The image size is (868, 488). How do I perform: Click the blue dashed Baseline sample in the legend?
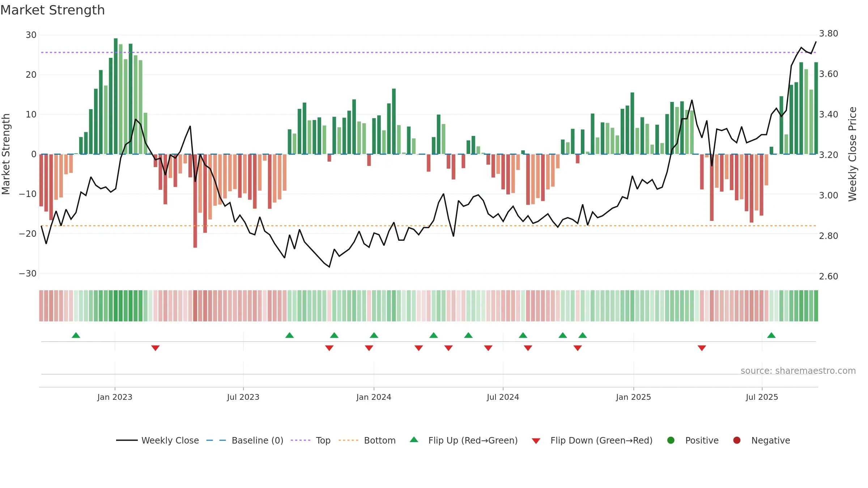coord(216,440)
